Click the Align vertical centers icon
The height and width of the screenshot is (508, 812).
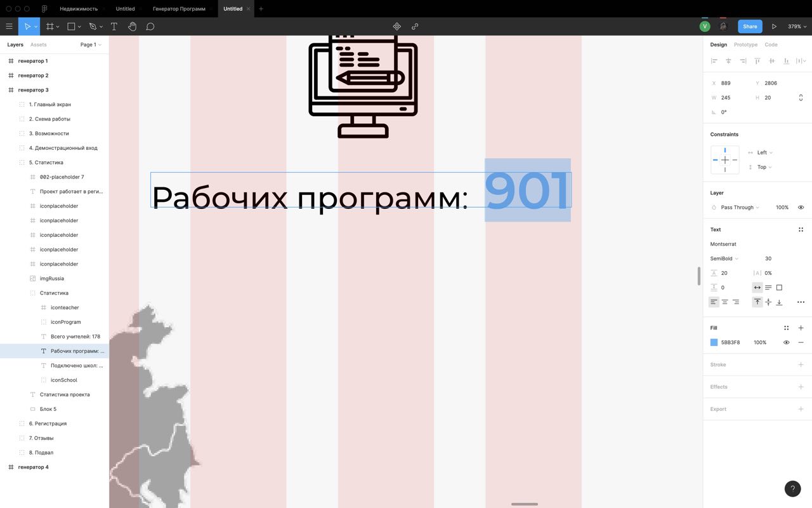pyautogui.click(x=772, y=61)
